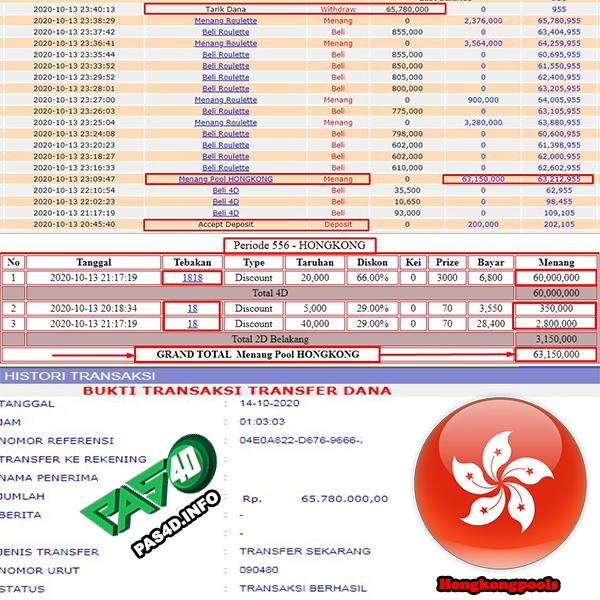Click the Taruhan column header

315,262
